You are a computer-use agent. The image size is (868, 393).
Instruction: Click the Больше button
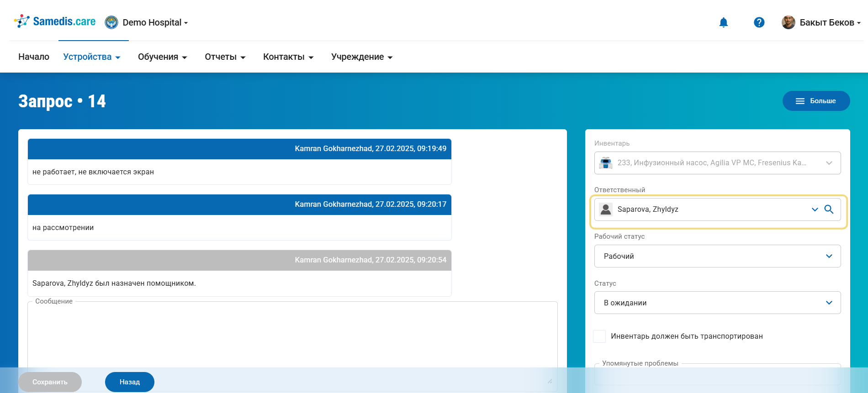816,101
